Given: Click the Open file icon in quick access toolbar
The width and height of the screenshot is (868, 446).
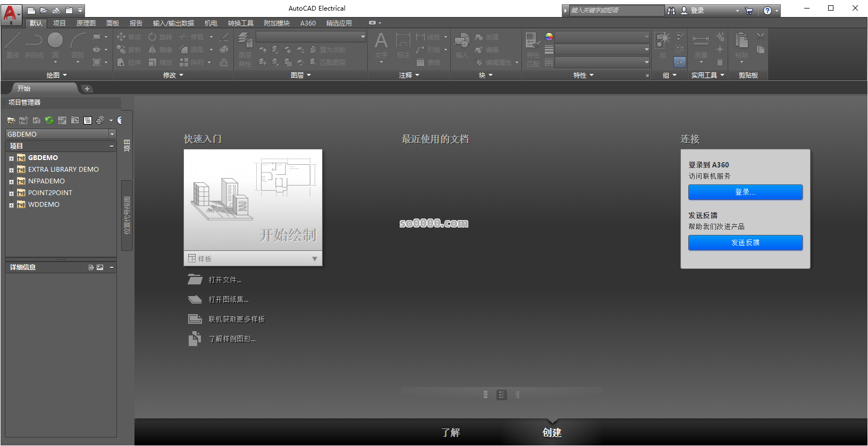Looking at the screenshot, I should 44,10.
